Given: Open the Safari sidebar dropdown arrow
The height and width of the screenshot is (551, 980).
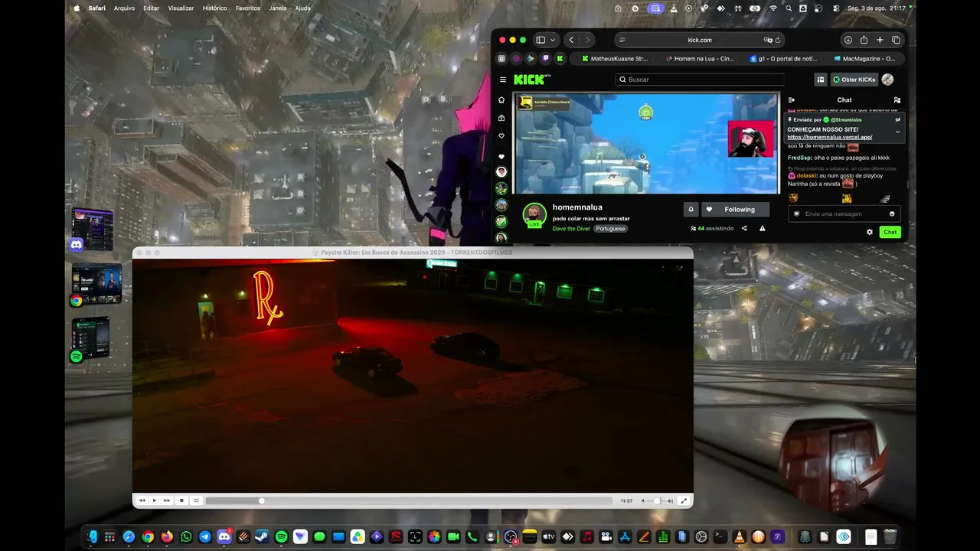Looking at the screenshot, I should click(553, 40).
